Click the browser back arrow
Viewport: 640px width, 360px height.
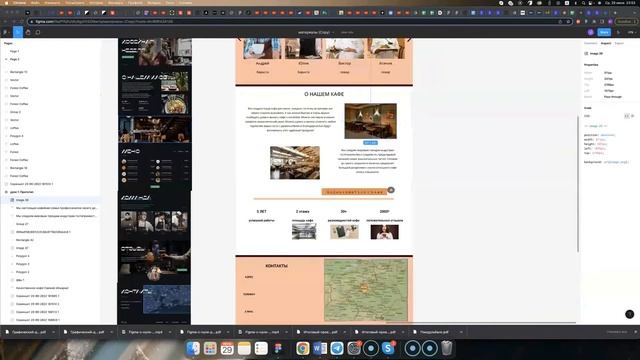6,22
